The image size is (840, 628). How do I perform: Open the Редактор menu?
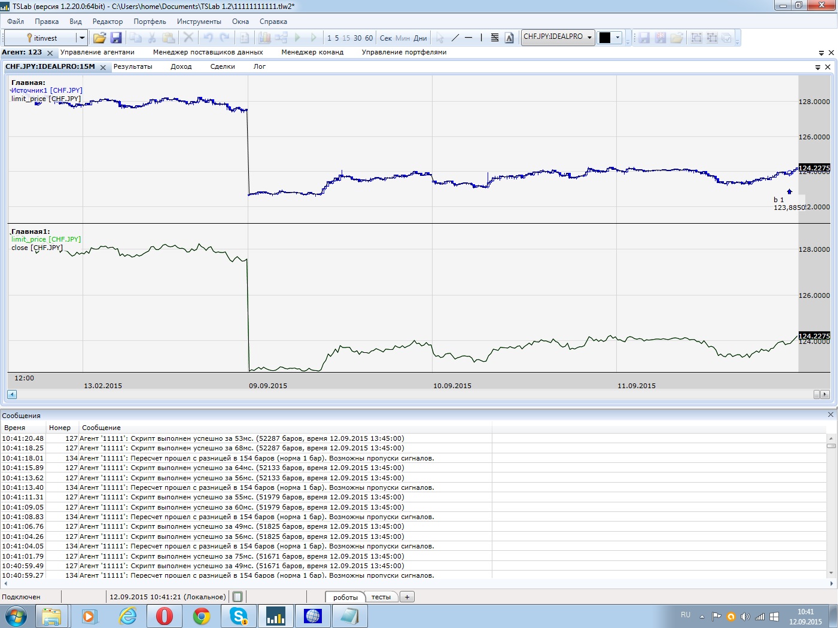click(x=108, y=22)
